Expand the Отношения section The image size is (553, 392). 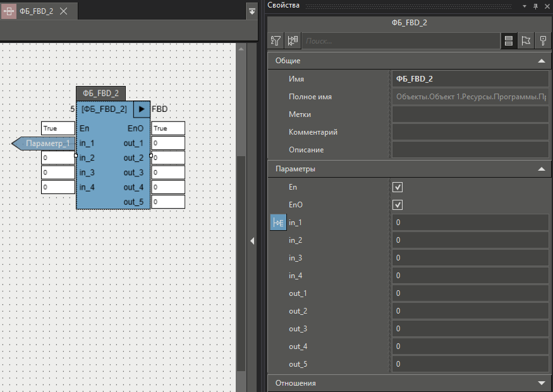[x=542, y=383]
